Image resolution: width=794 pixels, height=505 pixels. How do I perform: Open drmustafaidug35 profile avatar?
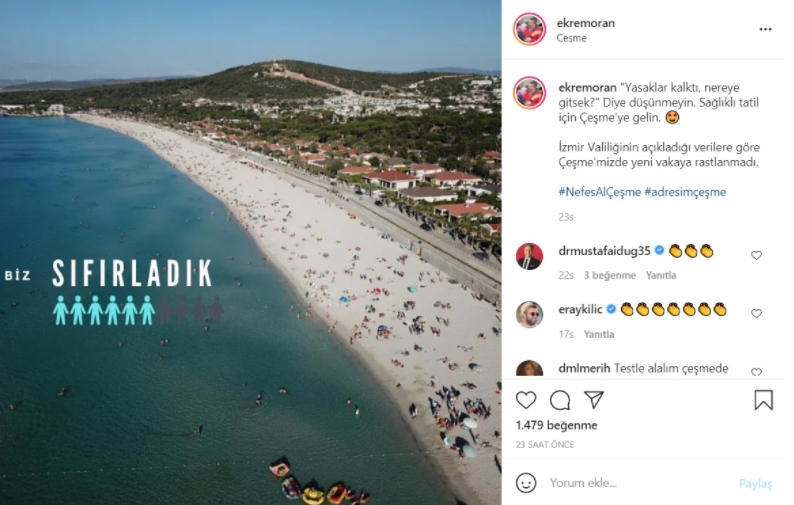530,256
